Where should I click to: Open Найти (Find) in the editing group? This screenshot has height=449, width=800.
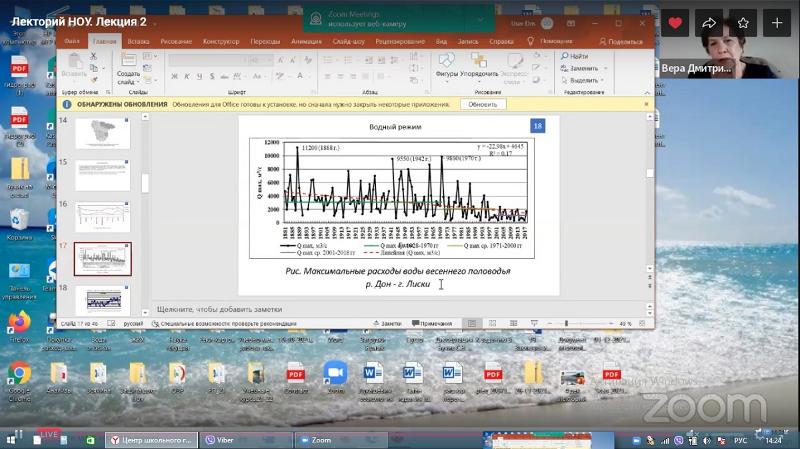[579, 57]
